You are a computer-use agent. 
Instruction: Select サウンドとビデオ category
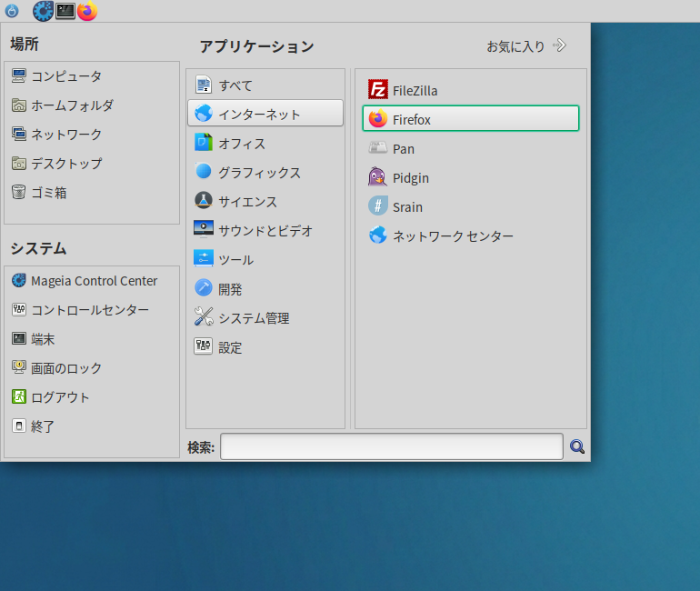(x=265, y=230)
